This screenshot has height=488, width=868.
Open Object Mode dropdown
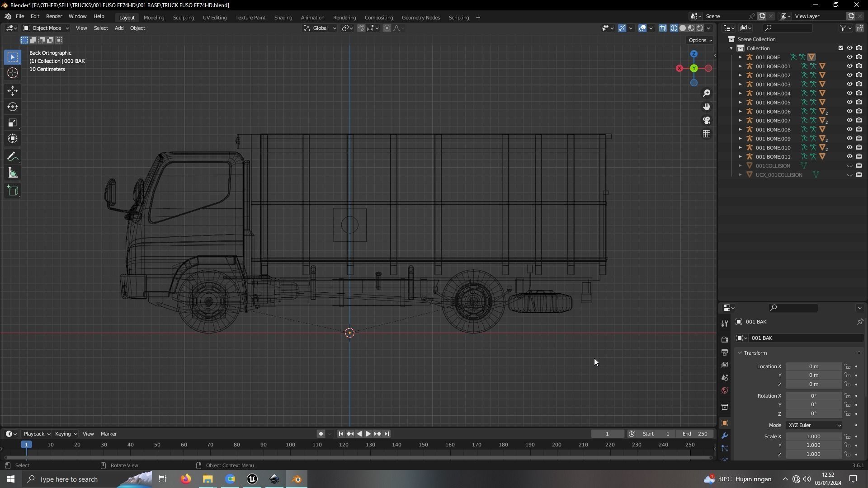coord(46,28)
